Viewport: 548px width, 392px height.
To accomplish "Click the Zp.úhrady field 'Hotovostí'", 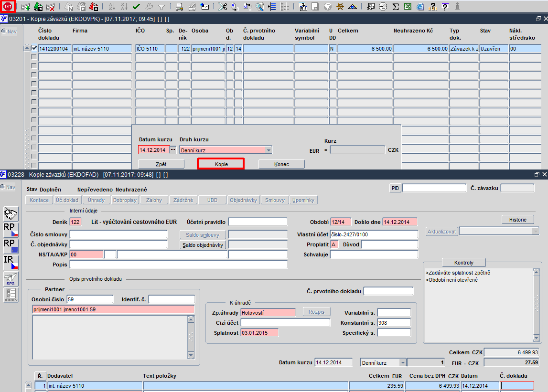I will tap(268, 313).
